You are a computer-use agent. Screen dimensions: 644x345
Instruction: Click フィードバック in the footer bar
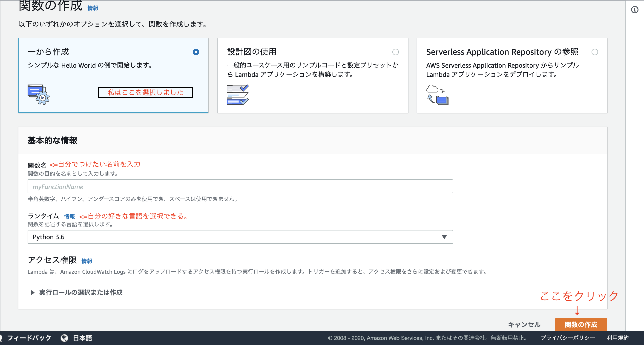click(29, 338)
